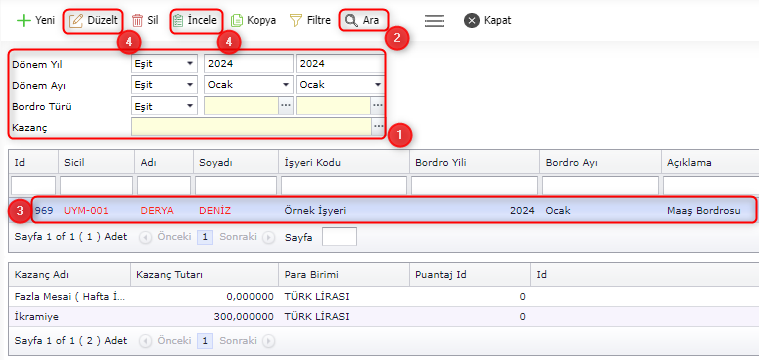Sort by Kazanç Adı column header
The height and width of the screenshot is (360, 759).
[x=70, y=275]
